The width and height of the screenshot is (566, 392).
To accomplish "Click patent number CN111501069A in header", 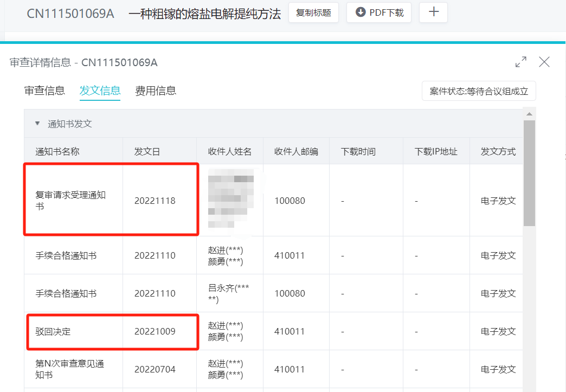I will coord(70,14).
